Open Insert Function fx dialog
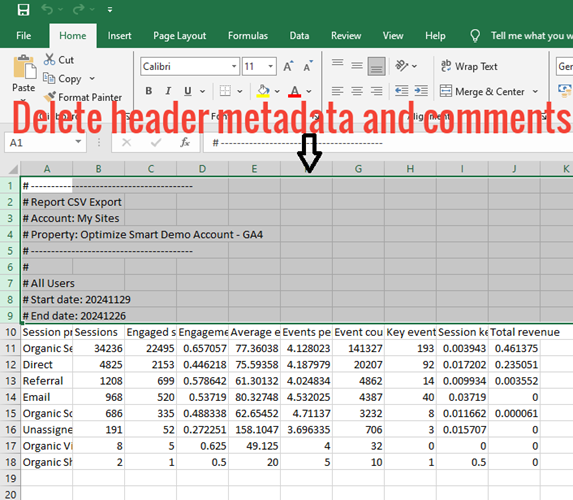 [185, 142]
